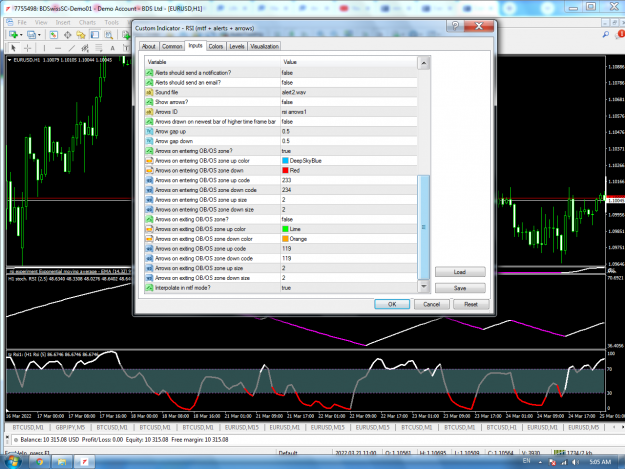The height and width of the screenshot is (469, 625).
Task: Click the inputs list scroll-down arrow
Action: tap(423, 287)
